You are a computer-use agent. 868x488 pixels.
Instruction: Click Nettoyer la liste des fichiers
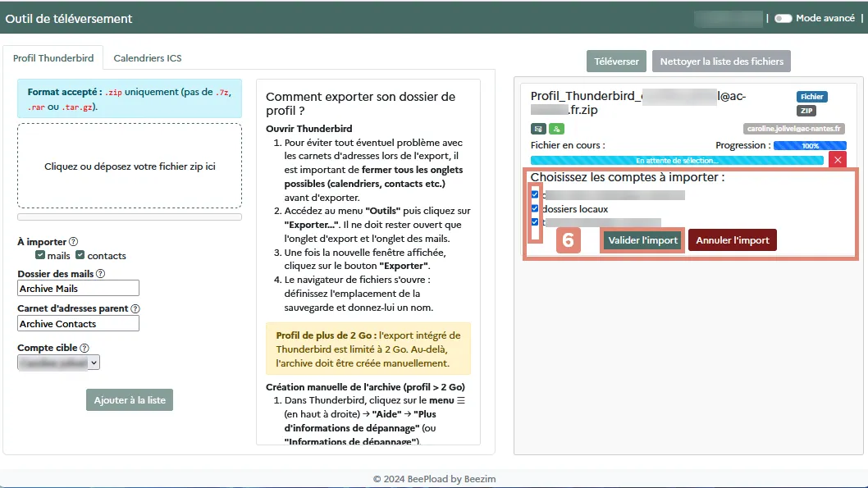coord(721,62)
